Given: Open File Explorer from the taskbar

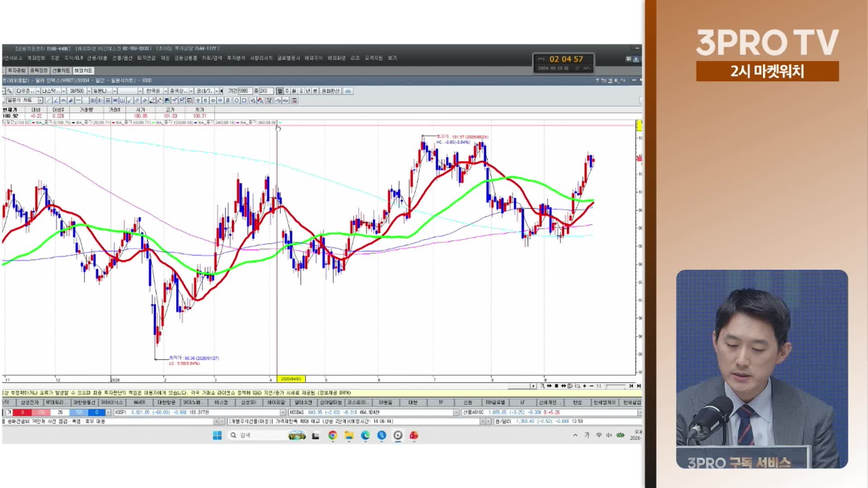Looking at the screenshot, I should click(349, 435).
